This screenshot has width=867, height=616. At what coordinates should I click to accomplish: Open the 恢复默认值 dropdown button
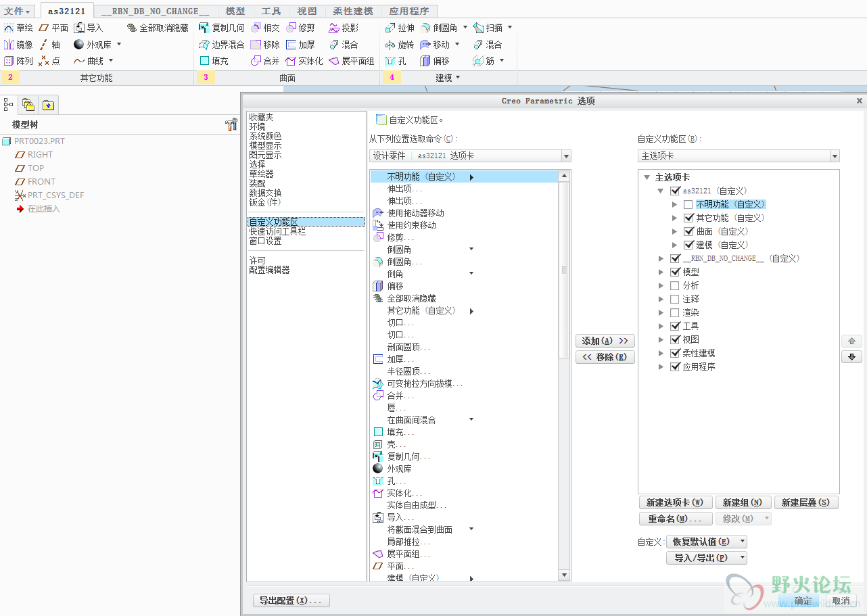pyautogui.click(x=707, y=542)
